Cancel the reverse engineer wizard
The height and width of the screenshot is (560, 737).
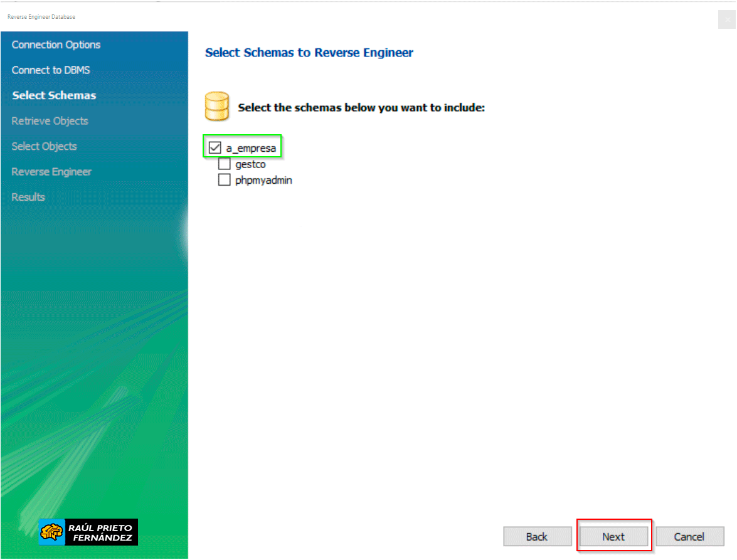click(689, 536)
